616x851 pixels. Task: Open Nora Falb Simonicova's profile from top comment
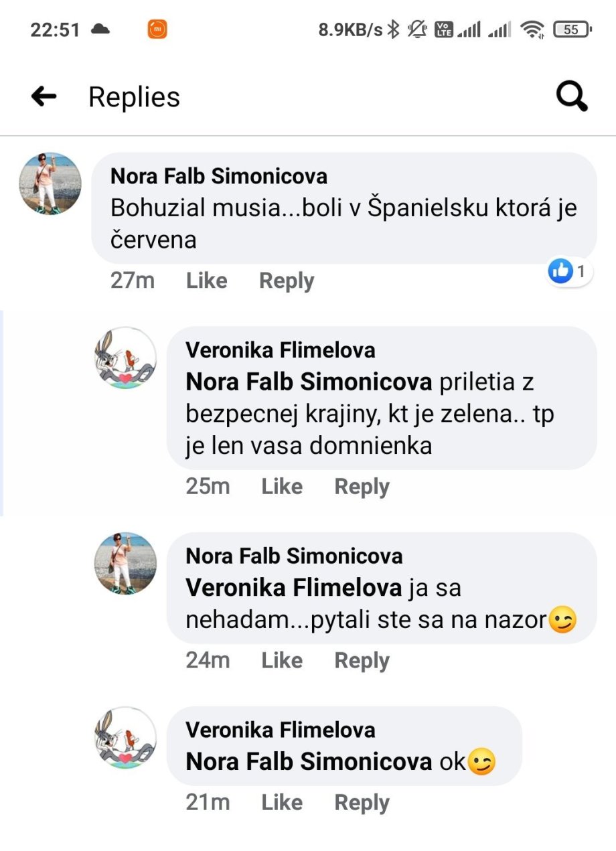coord(219,176)
